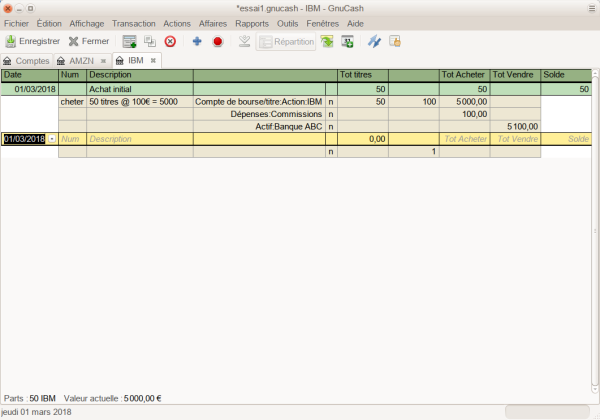Click the Répartition split button
This screenshot has width=600, height=420.
point(286,41)
